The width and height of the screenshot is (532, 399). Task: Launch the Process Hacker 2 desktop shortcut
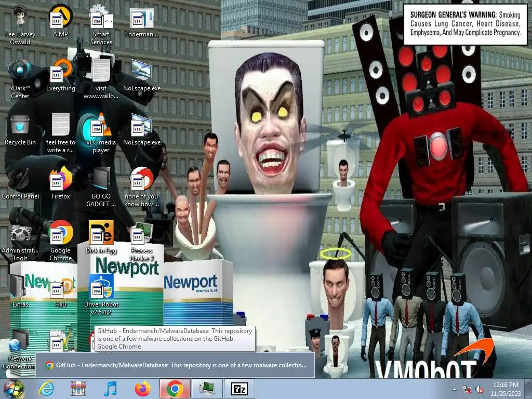point(142,242)
